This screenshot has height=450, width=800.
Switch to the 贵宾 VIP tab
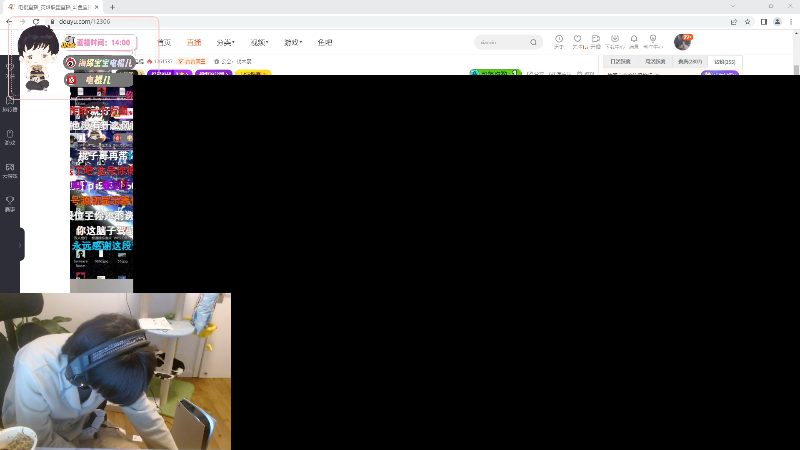point(690,62)
